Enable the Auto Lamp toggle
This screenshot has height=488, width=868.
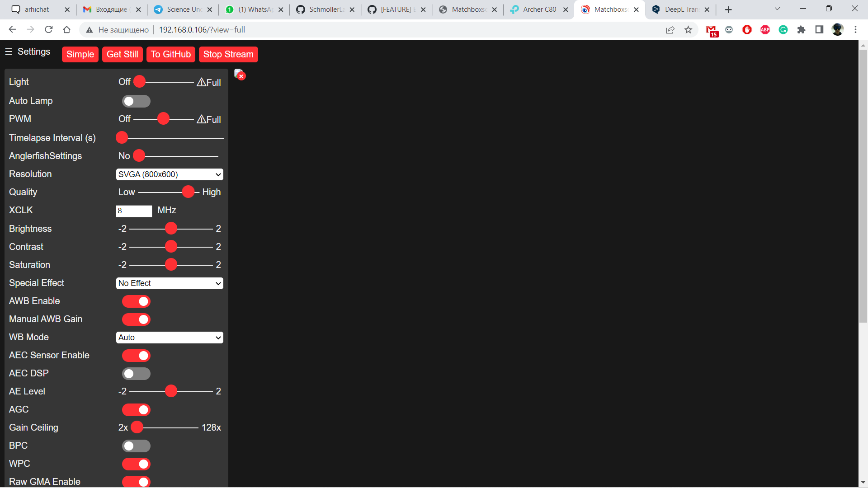[x=136, y=101]
